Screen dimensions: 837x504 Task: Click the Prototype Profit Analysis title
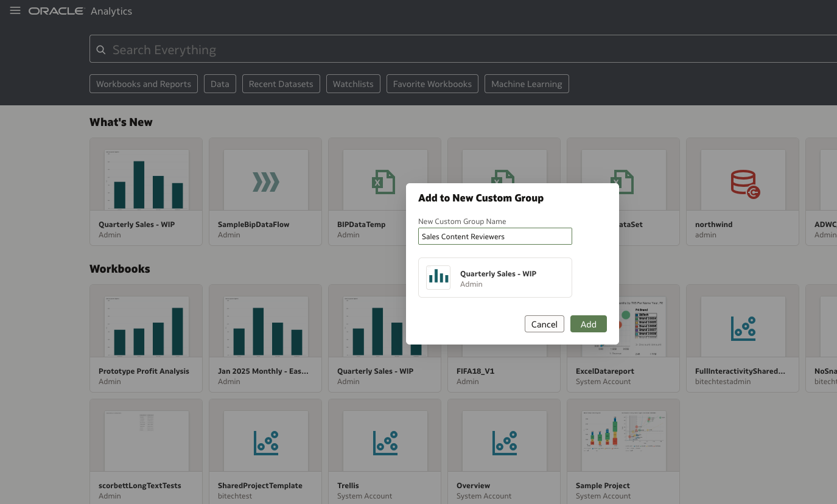click(x=144, y=371)
